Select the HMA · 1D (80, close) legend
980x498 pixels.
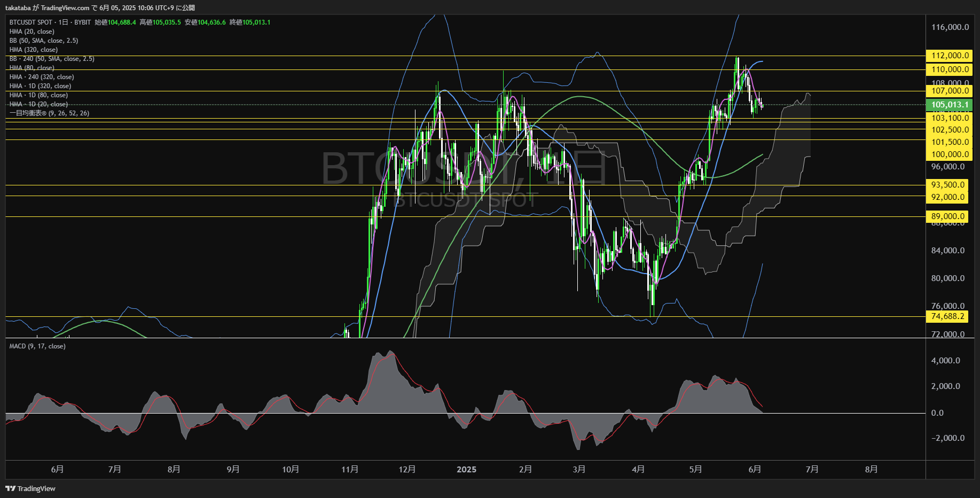tap(38, 95)
